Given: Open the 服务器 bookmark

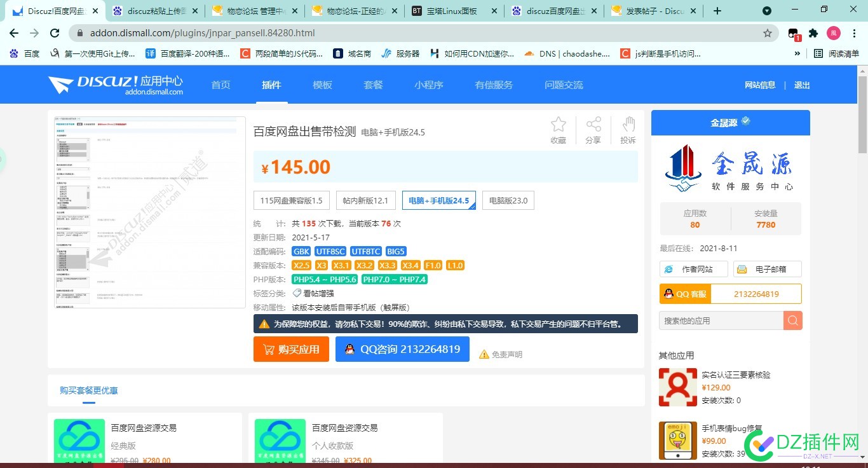Looking at the screenshot, I should 400,54.
